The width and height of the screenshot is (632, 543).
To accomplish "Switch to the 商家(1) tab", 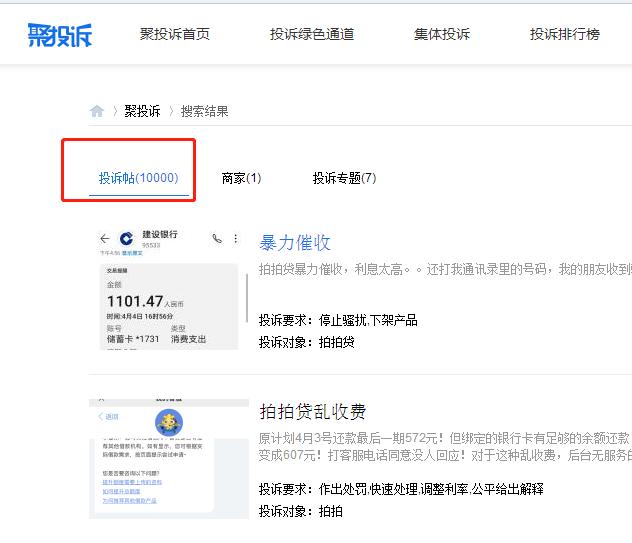I will tap(241, 178).
